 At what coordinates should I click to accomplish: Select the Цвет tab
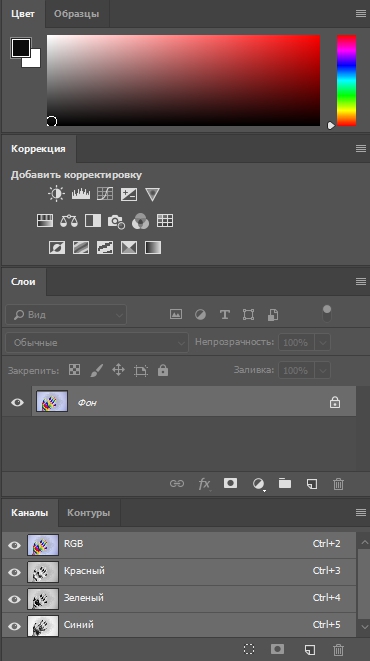23,13
